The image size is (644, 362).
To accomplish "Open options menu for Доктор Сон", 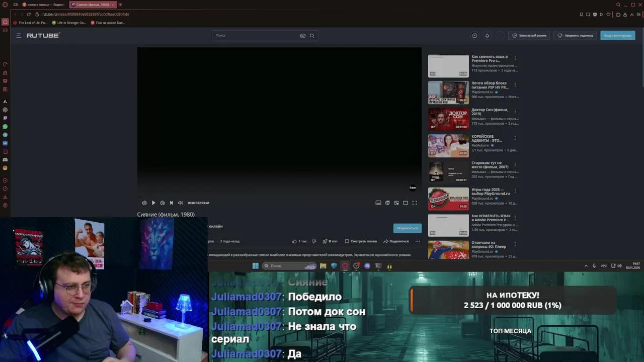I will click(515, 112).
